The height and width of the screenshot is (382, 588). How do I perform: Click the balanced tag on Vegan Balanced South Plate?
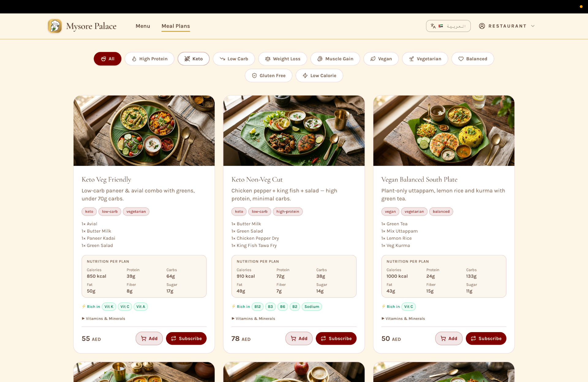pyautogui.click(x=441, y=212)
